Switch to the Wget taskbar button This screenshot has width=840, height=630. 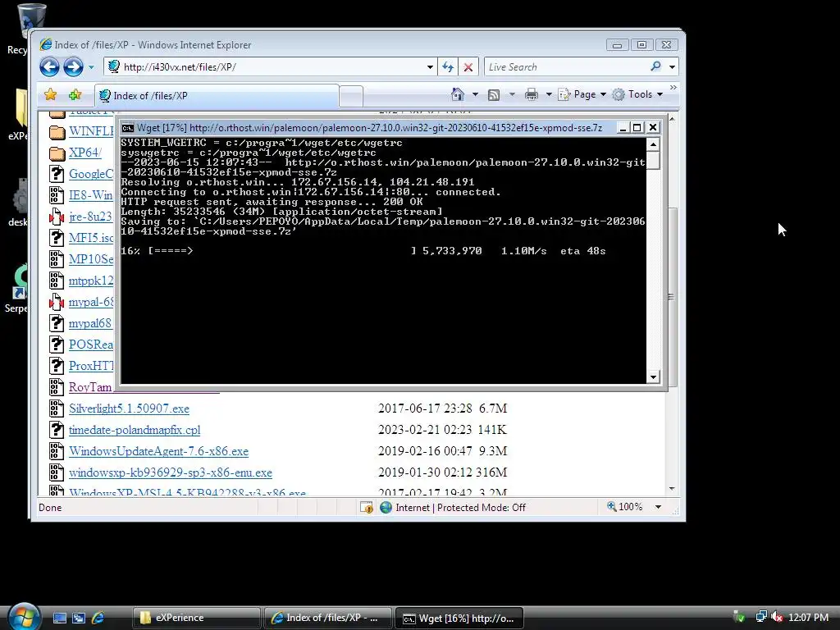coord(459,619)
